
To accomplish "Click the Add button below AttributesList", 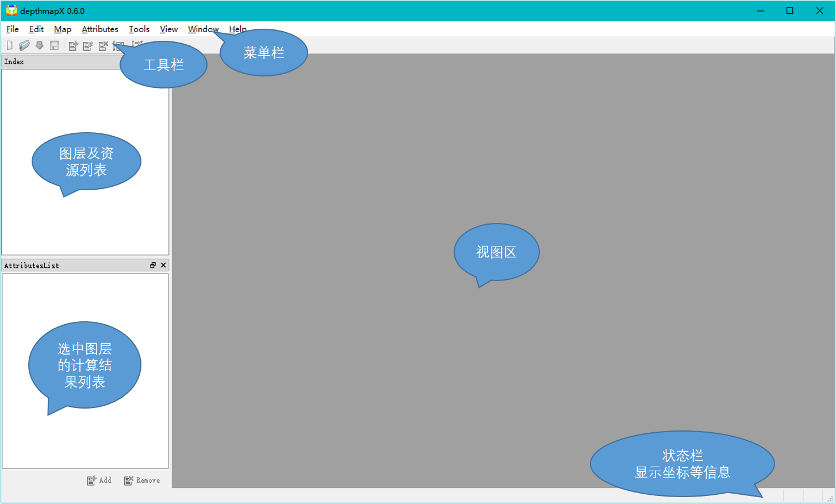I will pyautogui.click(x=99, y=480).
